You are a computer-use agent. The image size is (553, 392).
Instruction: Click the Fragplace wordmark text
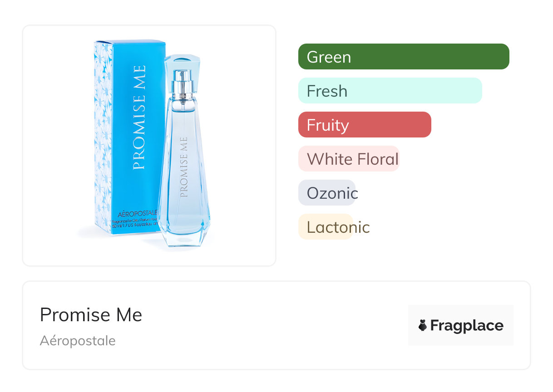[467, 325]
